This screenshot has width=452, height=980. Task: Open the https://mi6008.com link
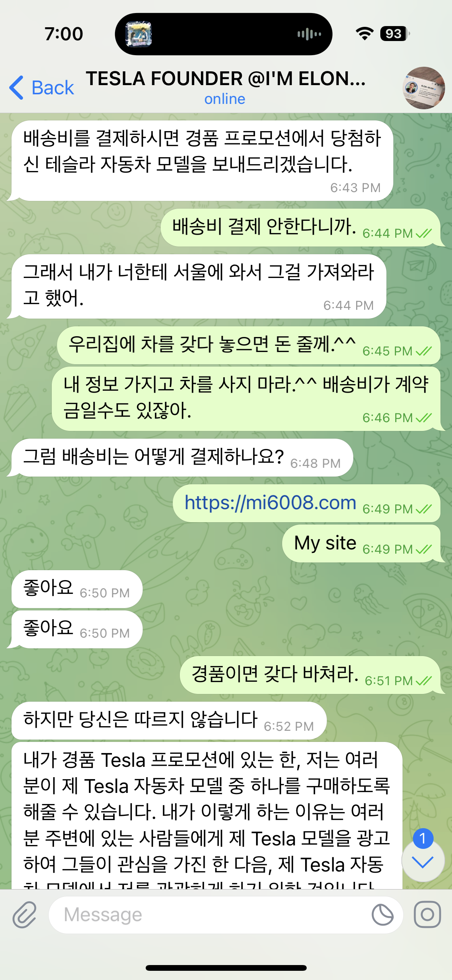[270, 503]
